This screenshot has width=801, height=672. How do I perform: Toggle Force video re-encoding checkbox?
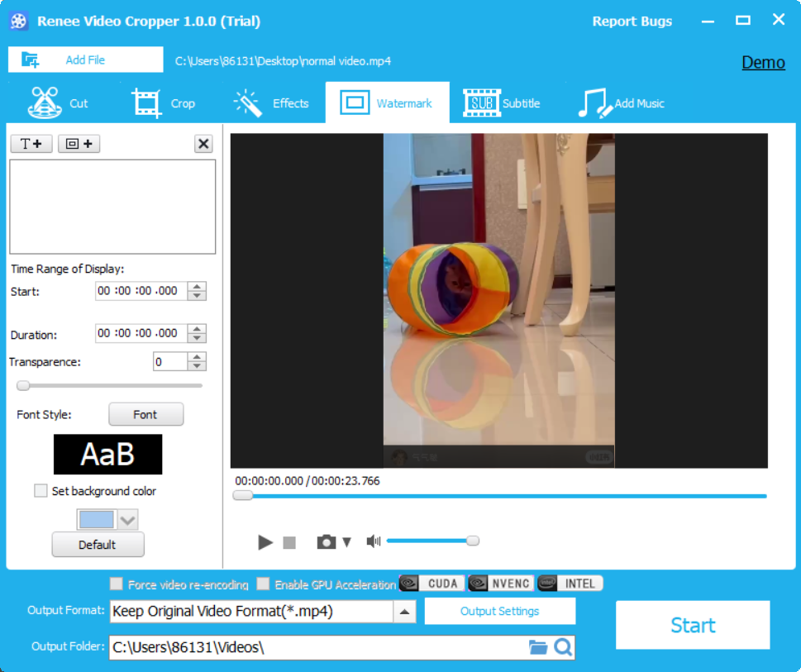(117, 584)
